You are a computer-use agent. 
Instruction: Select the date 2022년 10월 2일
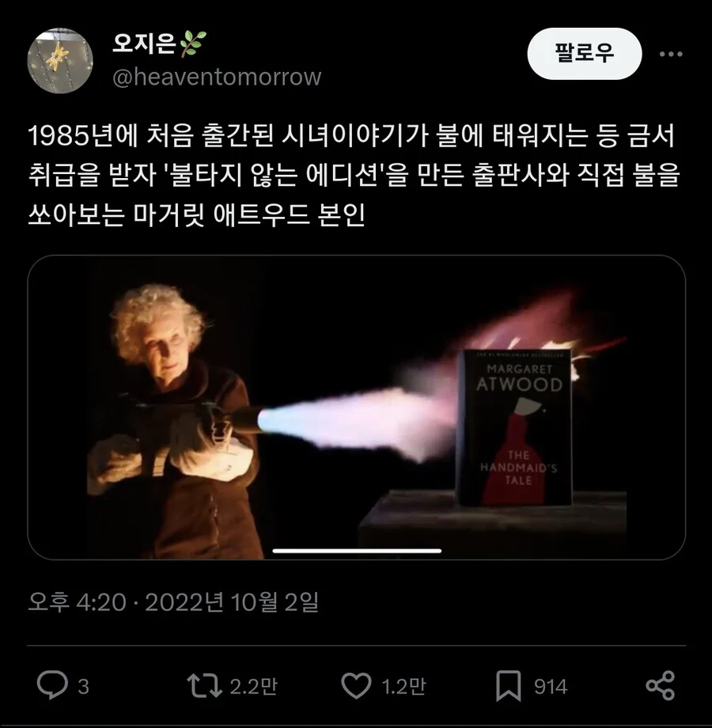point(232,602)
